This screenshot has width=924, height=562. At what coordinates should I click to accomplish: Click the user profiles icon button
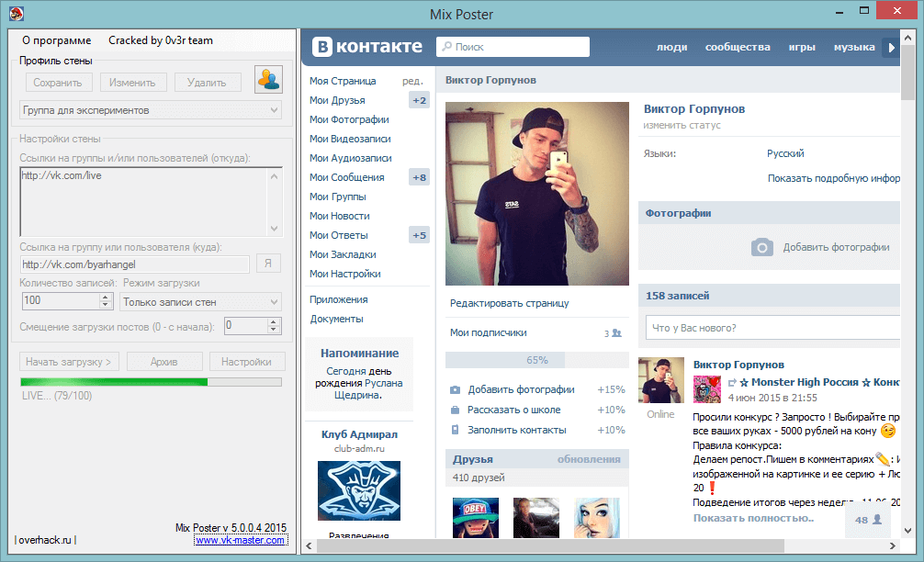point(268,81)
